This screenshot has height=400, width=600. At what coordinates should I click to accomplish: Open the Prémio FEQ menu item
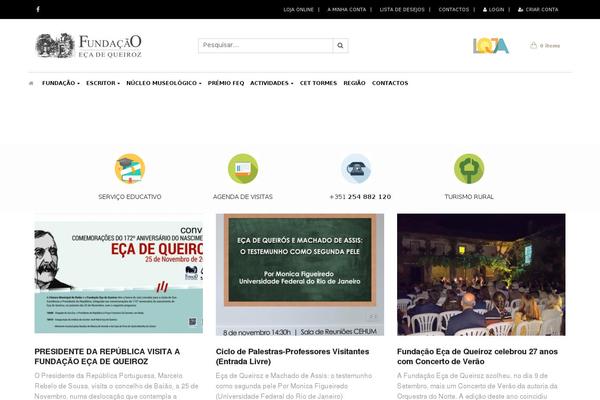click(x=226, y=83)
